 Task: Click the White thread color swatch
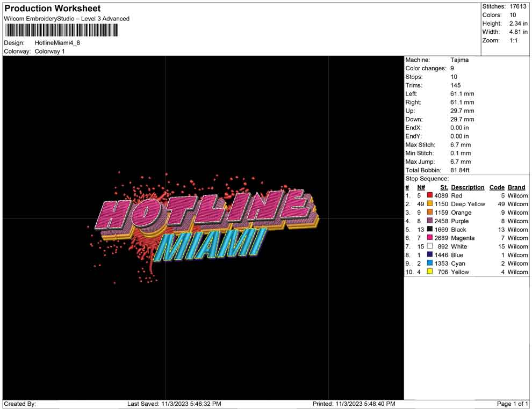(430, 246)
